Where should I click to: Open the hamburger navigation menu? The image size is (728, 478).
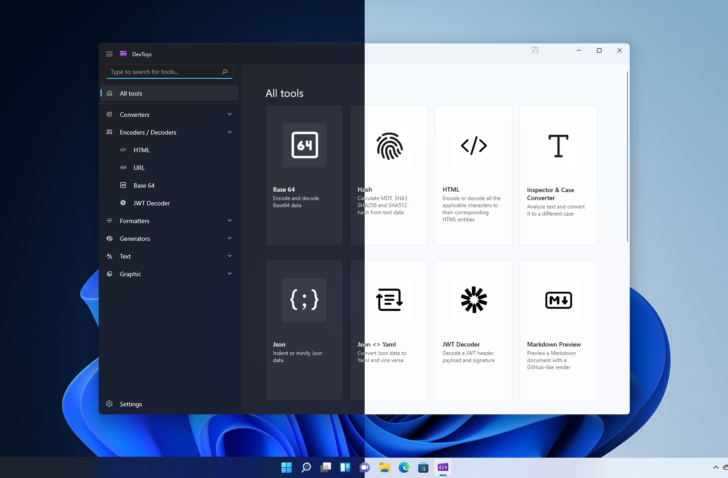tap(109, 54)
